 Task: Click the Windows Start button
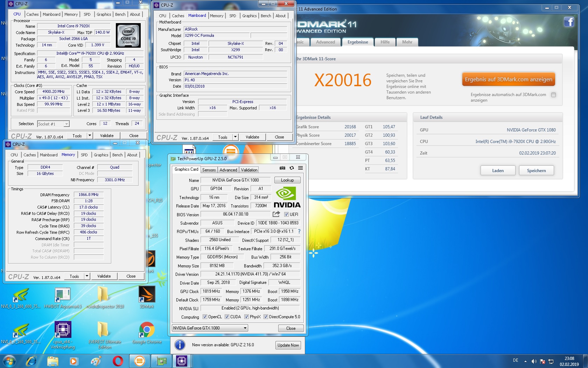(9, 361)
